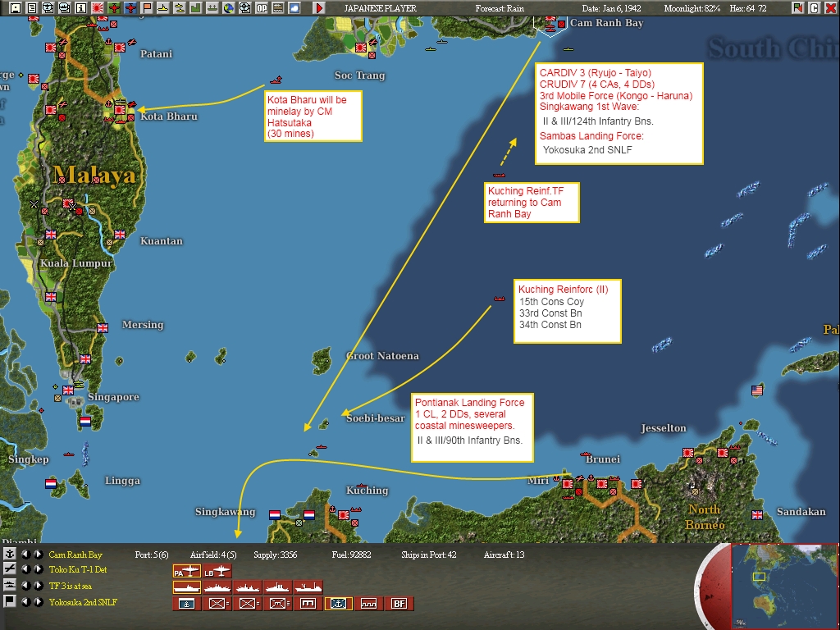Toggle the BF base force filter
Image resolution: width=840 pixels, height=630 pixels.
(399, 604)
